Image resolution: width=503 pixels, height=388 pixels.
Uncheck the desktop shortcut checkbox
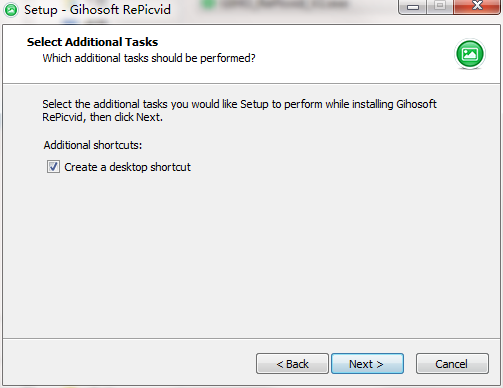(53, 167)
